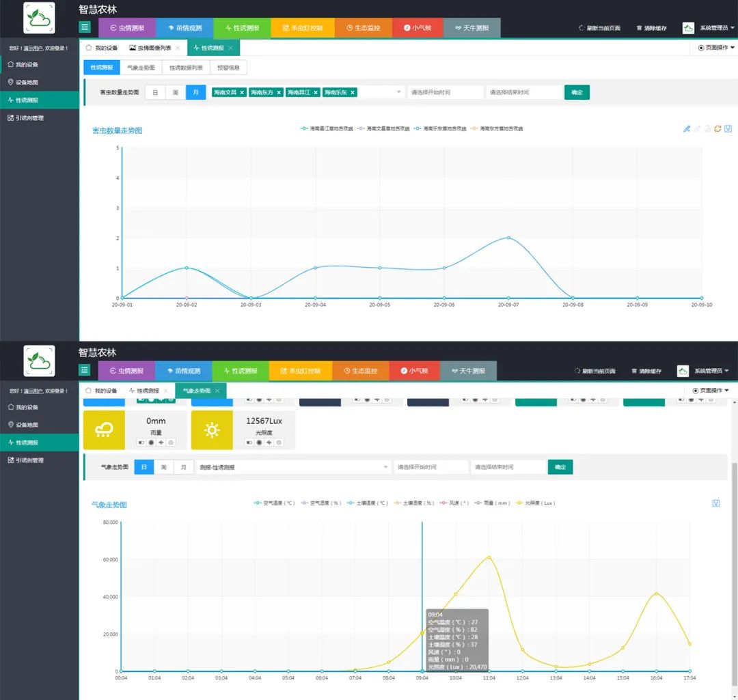The height and width of the screenshot is (700, 738).
Task: Select 月 period for the 害虫数量走势图
Action: pos(196,92)
